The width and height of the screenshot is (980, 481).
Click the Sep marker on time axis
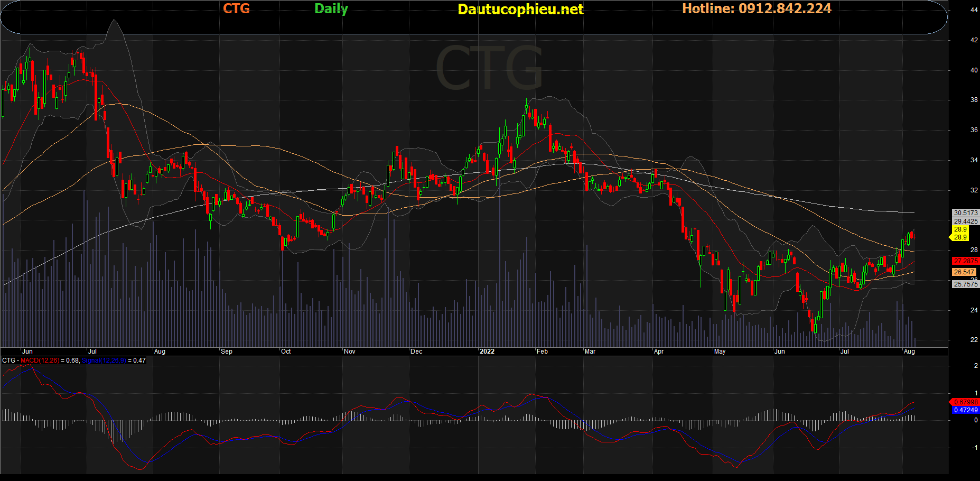click(226, 351)
